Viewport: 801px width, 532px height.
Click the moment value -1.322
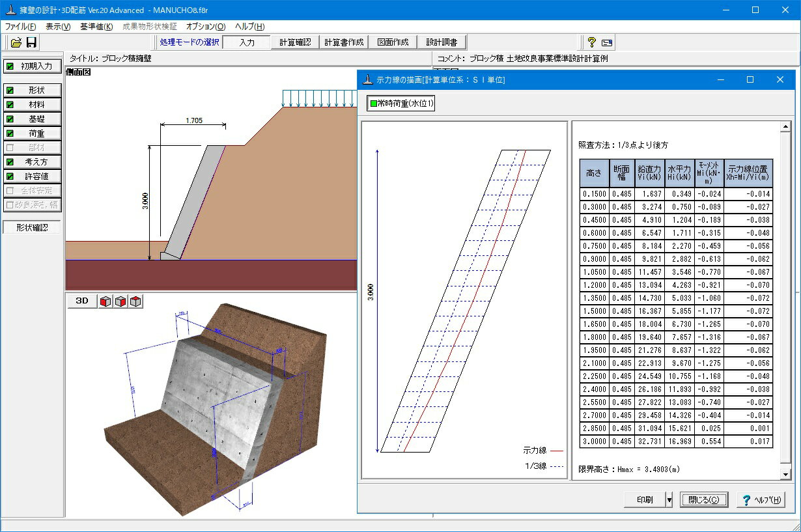709,350
